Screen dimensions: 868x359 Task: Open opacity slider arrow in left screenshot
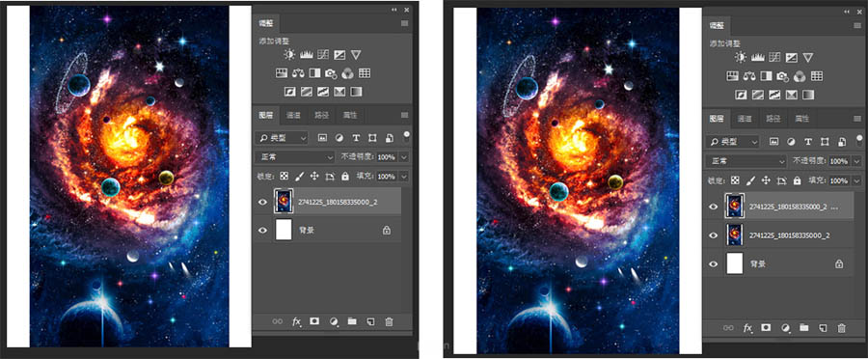click(403, 157)
